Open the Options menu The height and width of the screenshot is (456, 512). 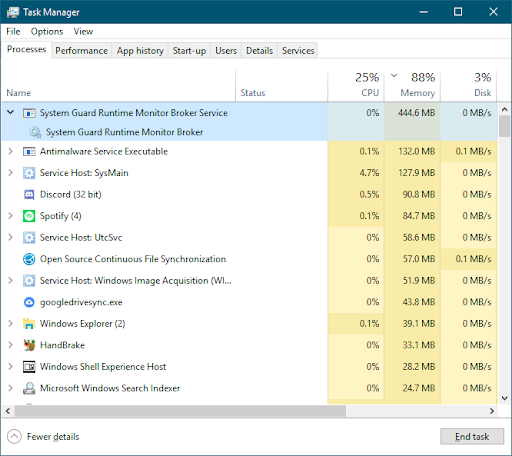click(47, 31)
